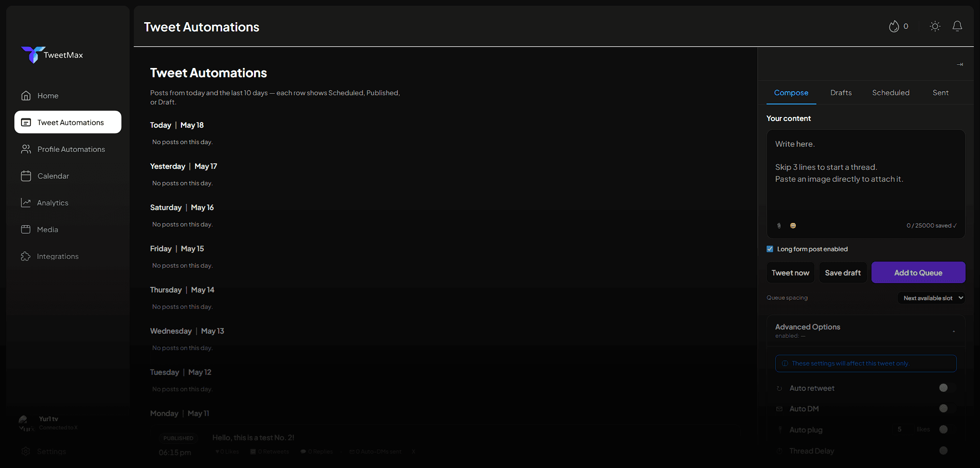Image resolution: width=980 pixels, height=468 pixels.
Task: Open Profile Automations page
Action: pyautogui.click(x=68, y=149)
